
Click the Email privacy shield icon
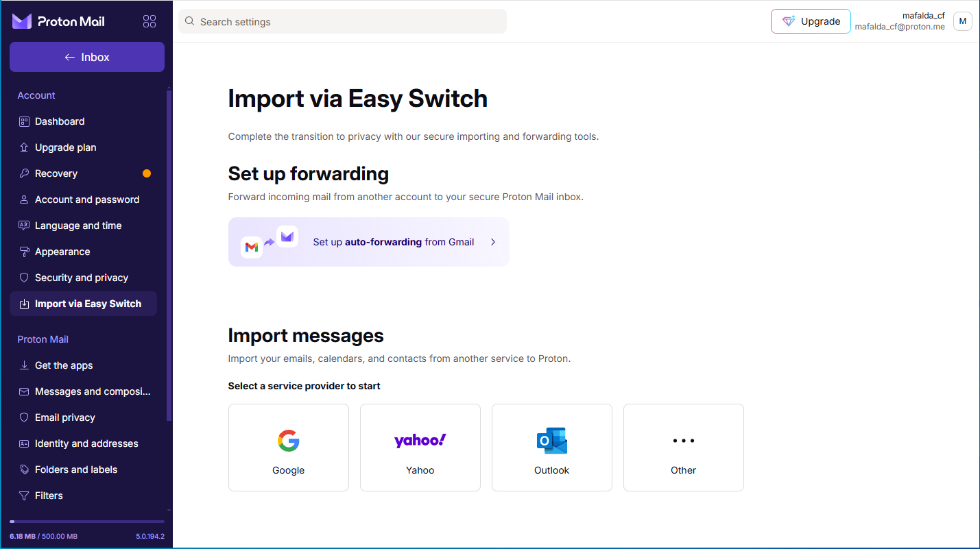point(23,417)
